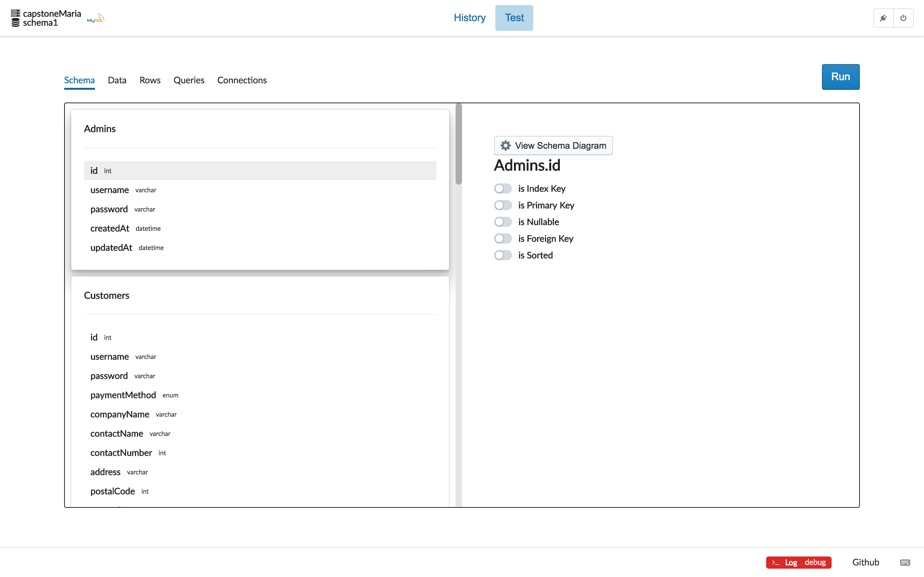The width and height of the screenshot is (924, 577).
Task: Toggle the is Index Key switch
Action: [x=502, y=188]
